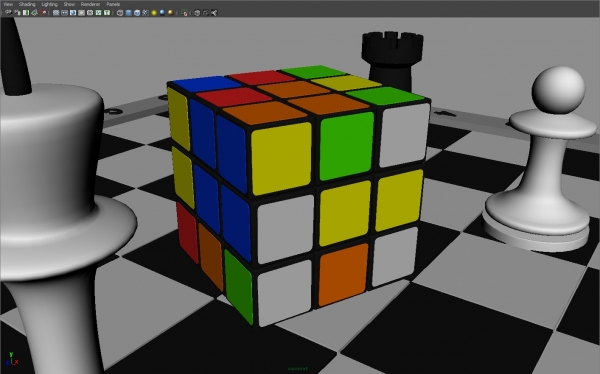The image size is (600, 374).
Task: Enable textured display checker icon
Action: (145, 13)
